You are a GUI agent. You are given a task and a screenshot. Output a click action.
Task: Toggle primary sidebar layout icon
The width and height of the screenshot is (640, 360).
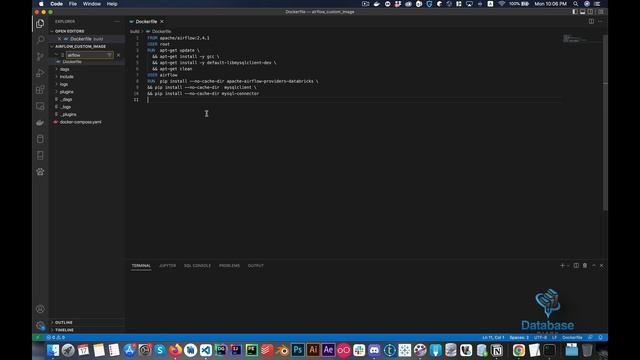point(575,12)
